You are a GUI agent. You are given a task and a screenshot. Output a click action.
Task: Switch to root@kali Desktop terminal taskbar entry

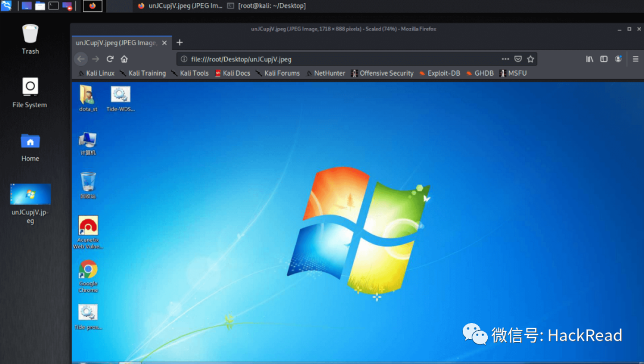coord(267,6)
